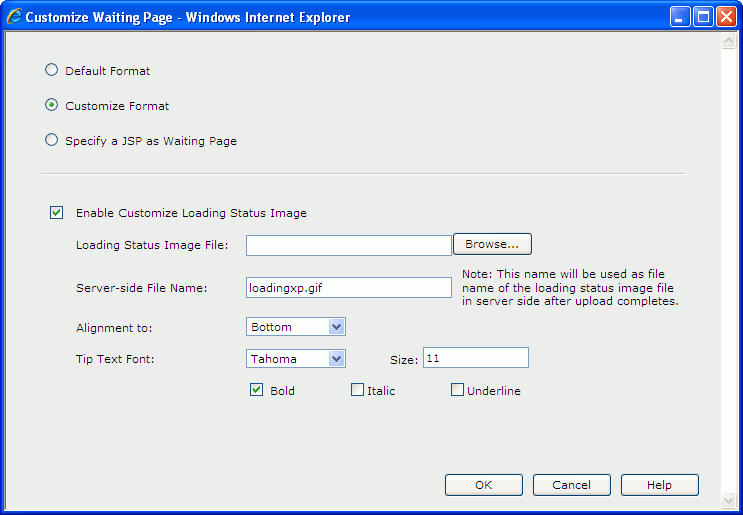Toggle the Bold checkbox
743x515 pixels.
click(x=256, y=390)
